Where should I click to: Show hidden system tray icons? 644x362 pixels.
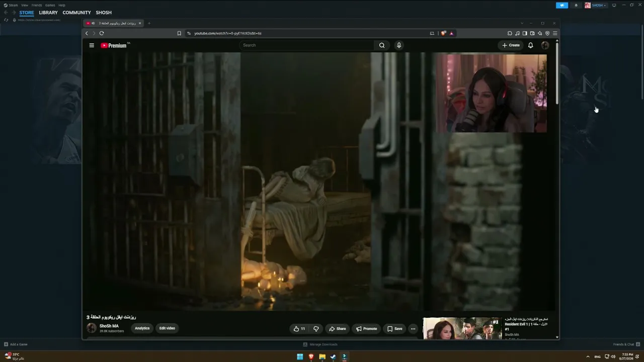[x=588, y=357]
